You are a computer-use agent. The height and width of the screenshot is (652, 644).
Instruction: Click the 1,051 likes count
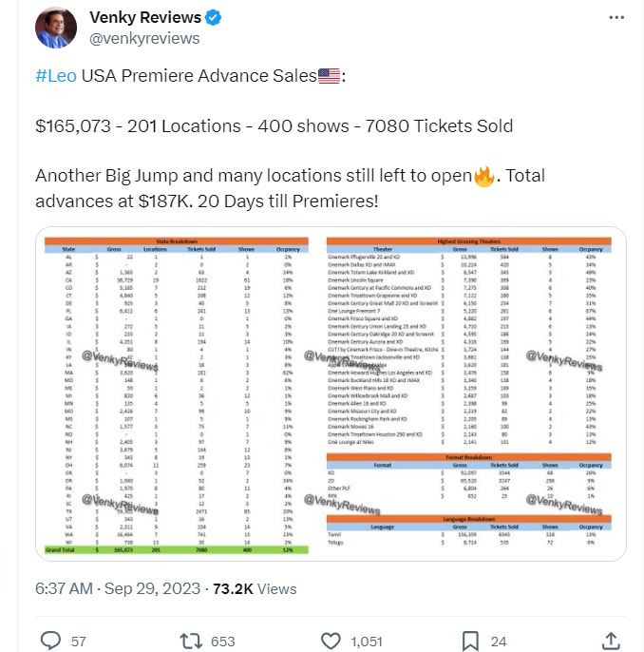click(367, 642)
